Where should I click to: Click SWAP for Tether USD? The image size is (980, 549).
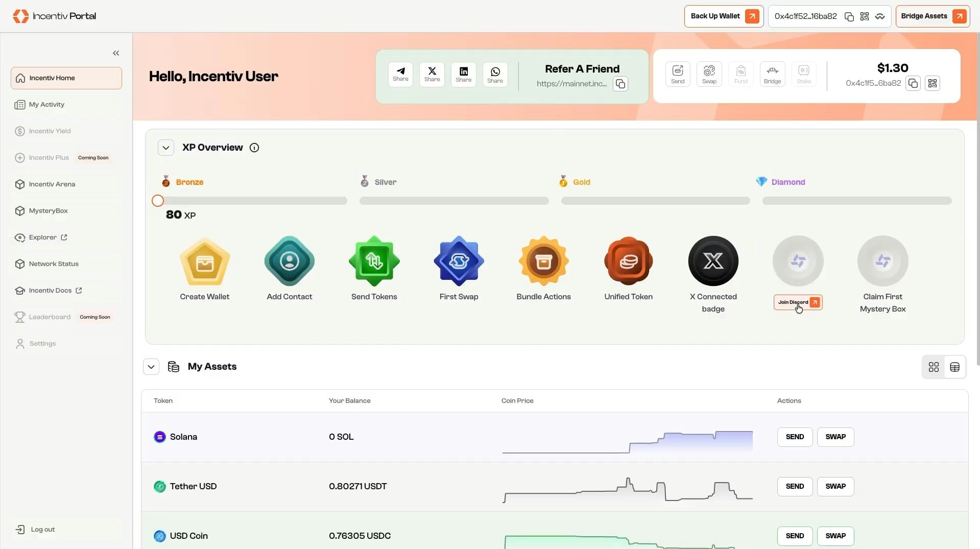pos(835,487)
